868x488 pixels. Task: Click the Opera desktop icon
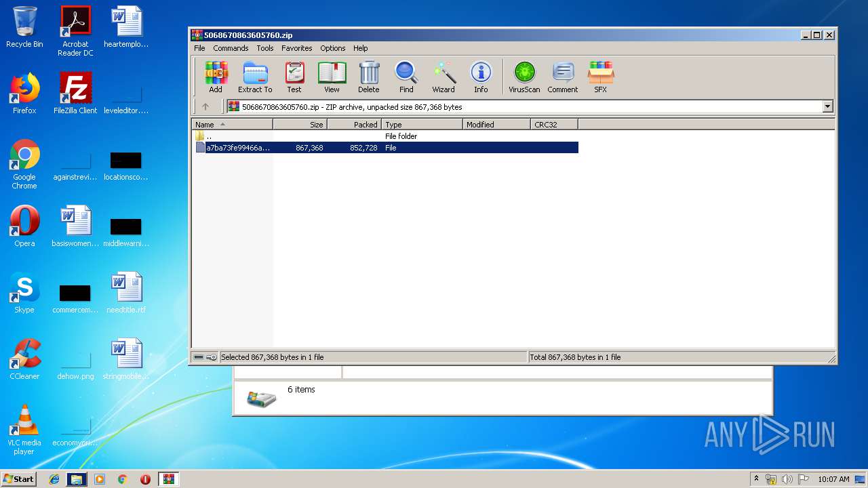[x=24, y=226]
